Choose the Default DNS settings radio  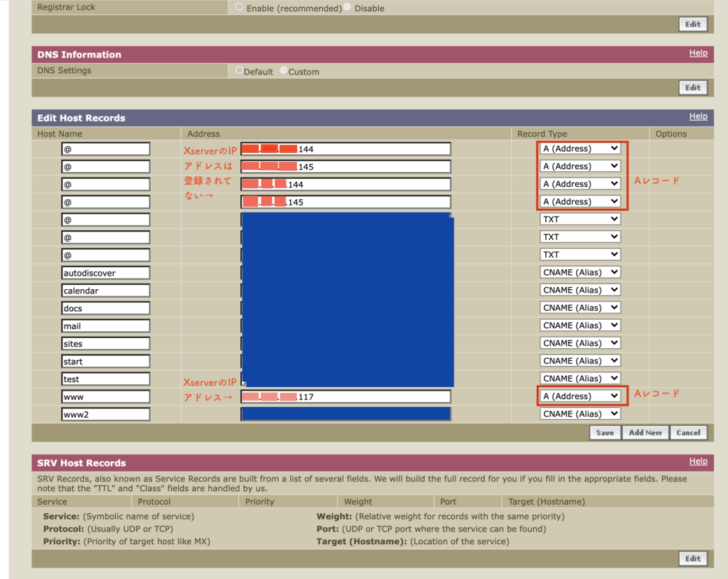pos(239,70)
